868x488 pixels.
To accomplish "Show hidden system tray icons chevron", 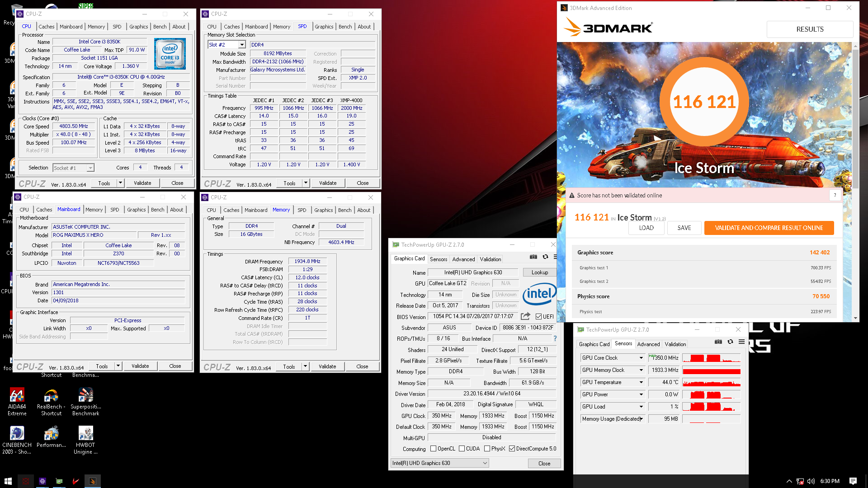I will point(789,481).
